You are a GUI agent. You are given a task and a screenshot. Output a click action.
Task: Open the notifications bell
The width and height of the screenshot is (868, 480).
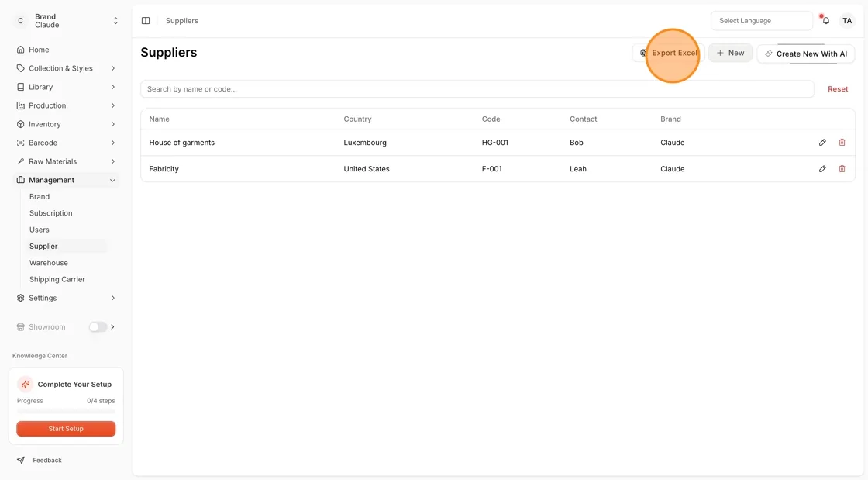tap(825, 20)
